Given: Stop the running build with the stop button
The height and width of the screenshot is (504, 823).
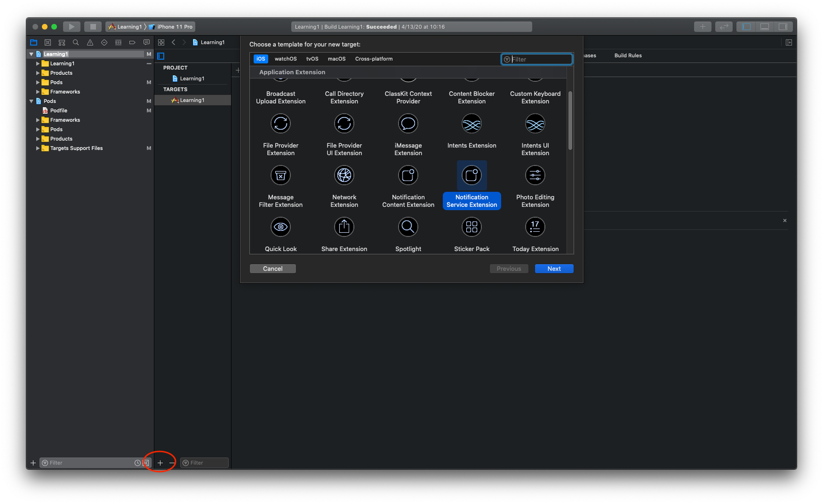Looking at the screenshot, I should (93, 26).
